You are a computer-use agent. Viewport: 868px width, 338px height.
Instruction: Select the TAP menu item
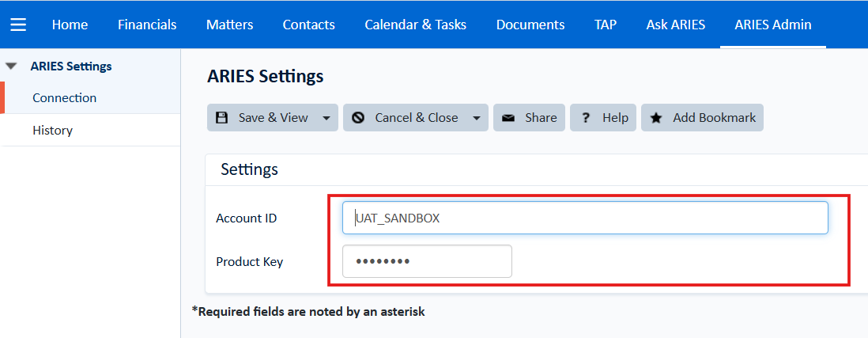pos(606,25)
